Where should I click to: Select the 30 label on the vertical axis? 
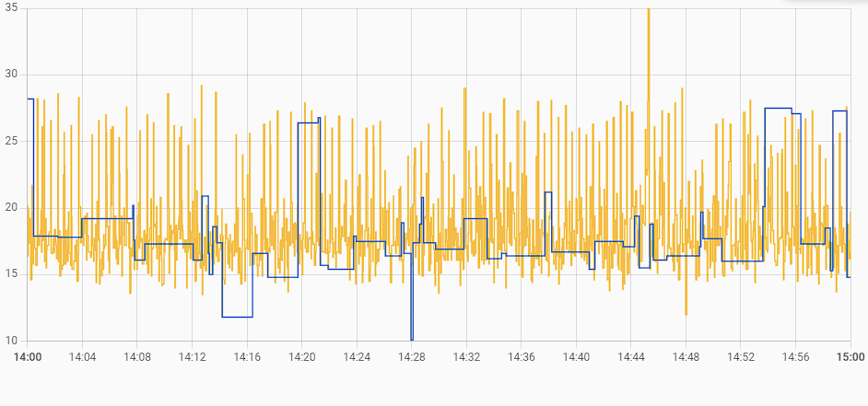coord(11,75)
